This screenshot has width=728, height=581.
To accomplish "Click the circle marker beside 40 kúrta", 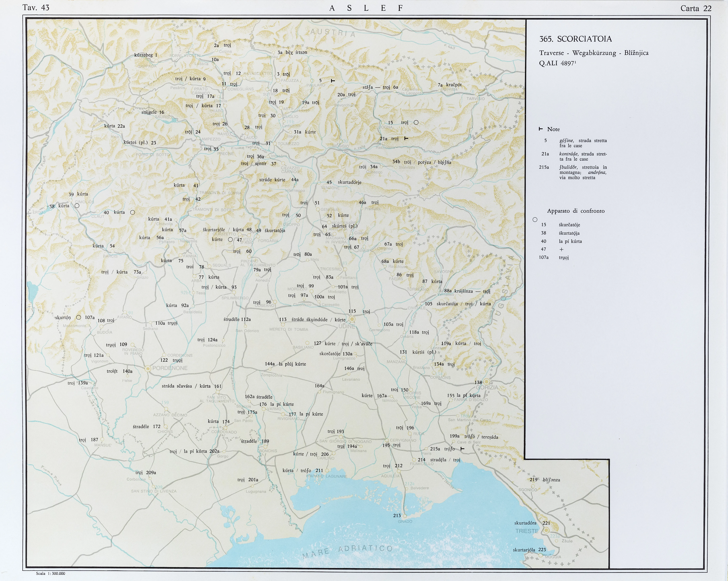I will [133, 212].
